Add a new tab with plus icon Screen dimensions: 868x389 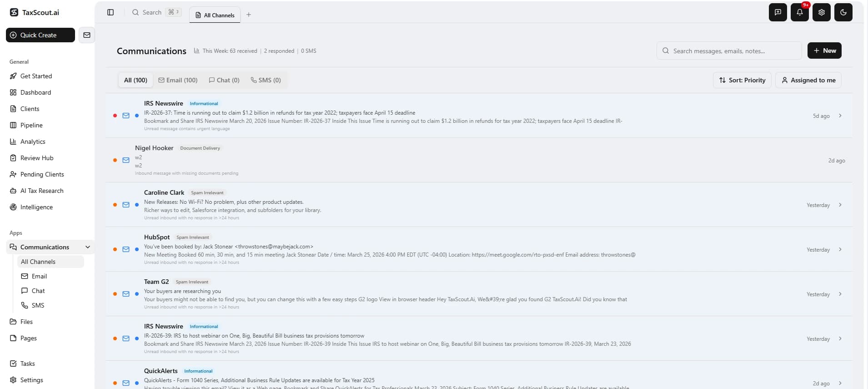tap(249, 15)
